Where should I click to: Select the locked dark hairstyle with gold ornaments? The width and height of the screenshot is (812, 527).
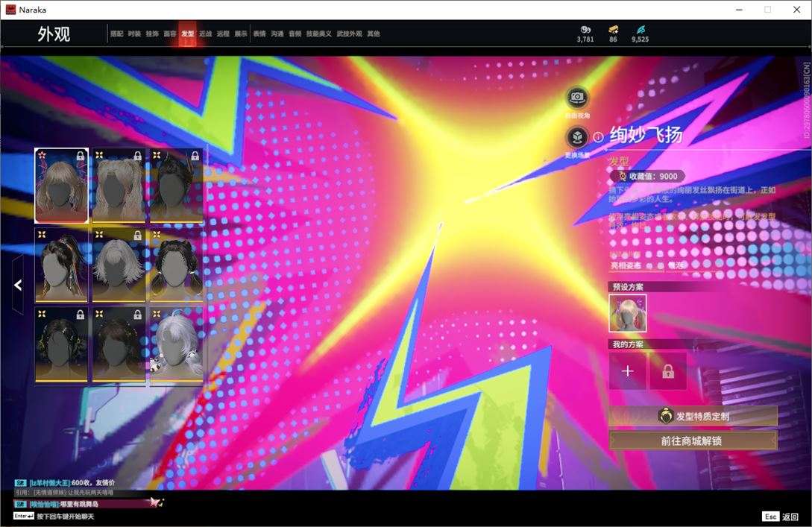coord(62,344)
